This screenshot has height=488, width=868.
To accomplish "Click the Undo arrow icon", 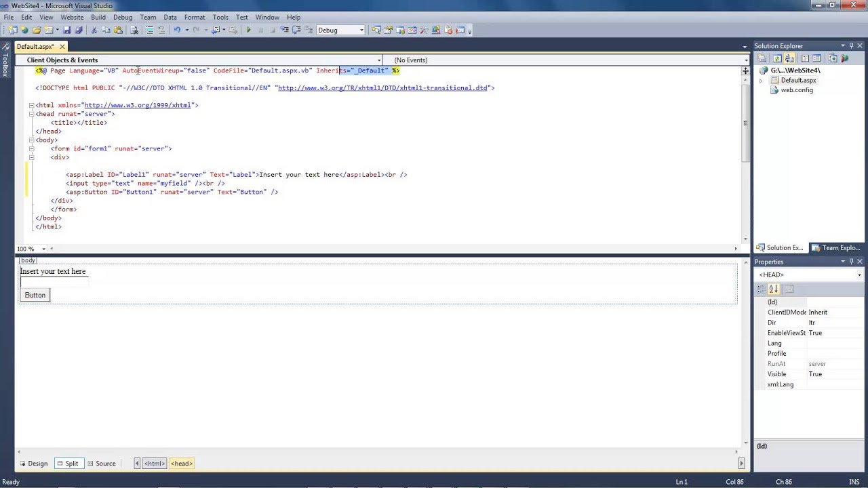I will [x=177, y=30].
